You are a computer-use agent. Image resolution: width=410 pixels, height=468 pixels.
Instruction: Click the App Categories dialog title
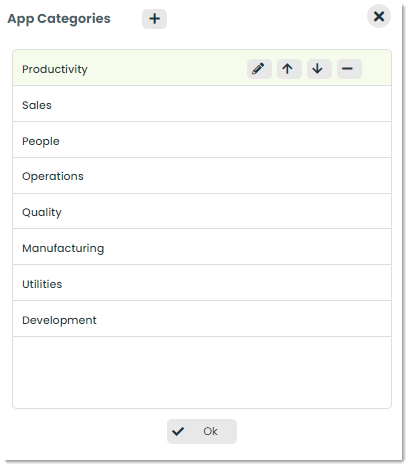coord(59,19)
